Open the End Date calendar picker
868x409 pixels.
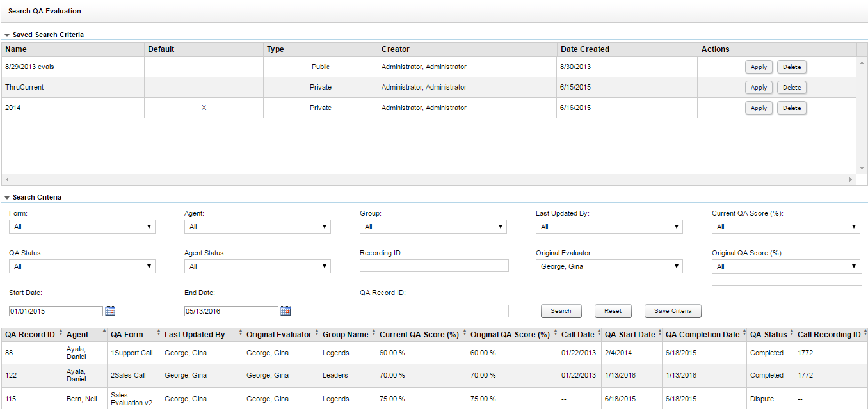point(285,311)
